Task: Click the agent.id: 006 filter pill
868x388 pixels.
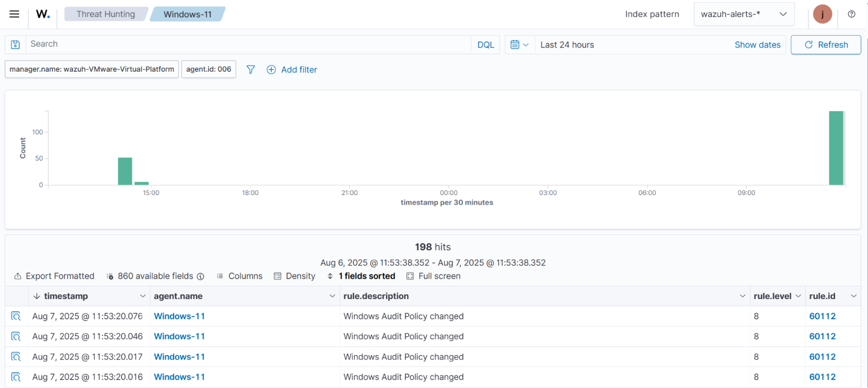Action: pos(208,69)
